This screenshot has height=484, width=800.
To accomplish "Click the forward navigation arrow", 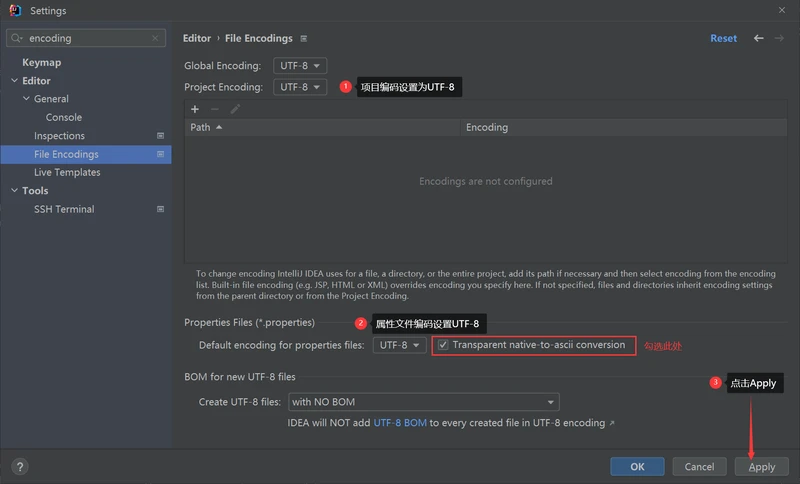I will pyautogui.click(x=779, y=38).
